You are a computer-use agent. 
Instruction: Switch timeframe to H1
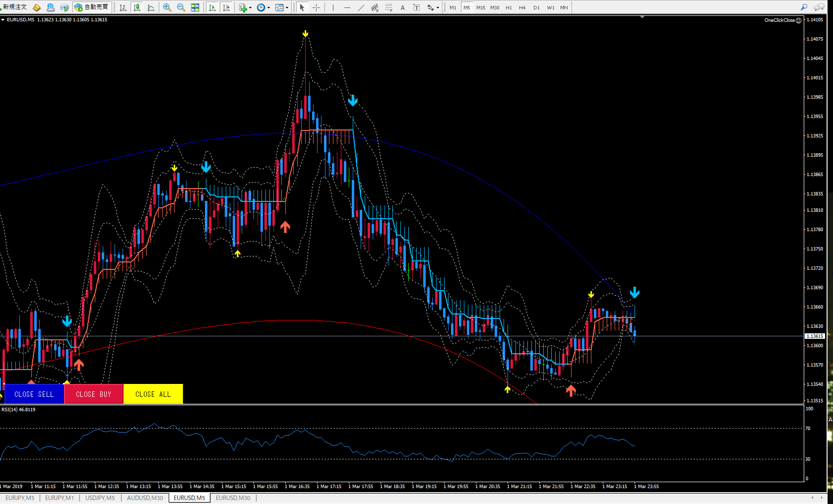coord(509,7)
